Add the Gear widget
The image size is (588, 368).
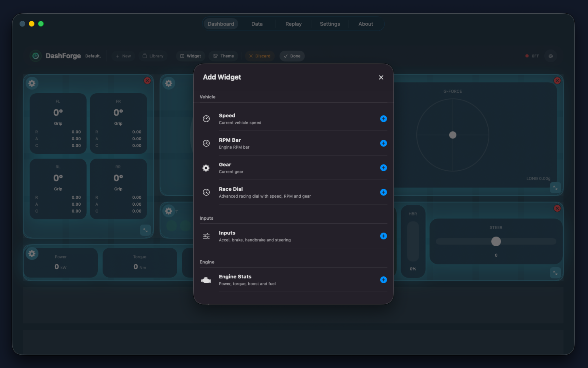click(x=383, y=168)
